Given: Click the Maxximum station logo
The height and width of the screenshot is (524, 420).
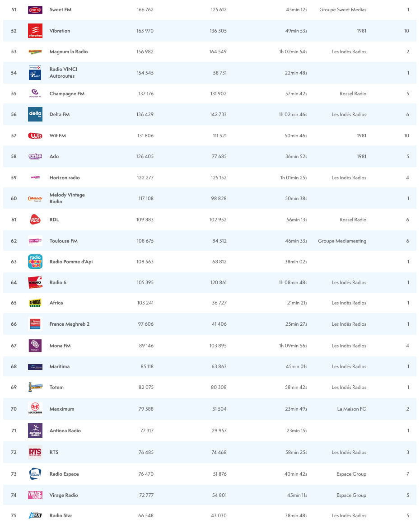Looking at the screenshot, I should pyautogui.click(x=35, y=409).
